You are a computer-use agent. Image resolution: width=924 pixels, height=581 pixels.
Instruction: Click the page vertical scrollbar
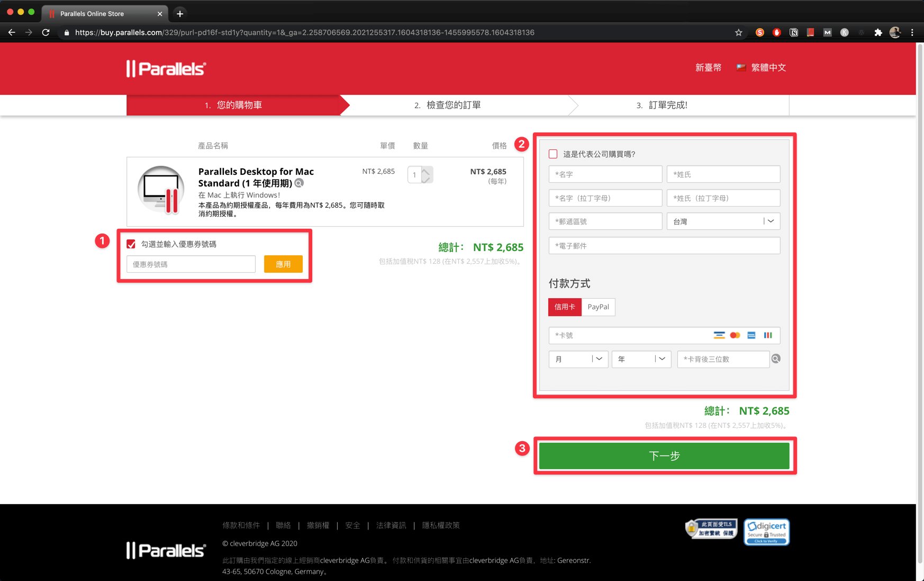click(x=920, y=303)
